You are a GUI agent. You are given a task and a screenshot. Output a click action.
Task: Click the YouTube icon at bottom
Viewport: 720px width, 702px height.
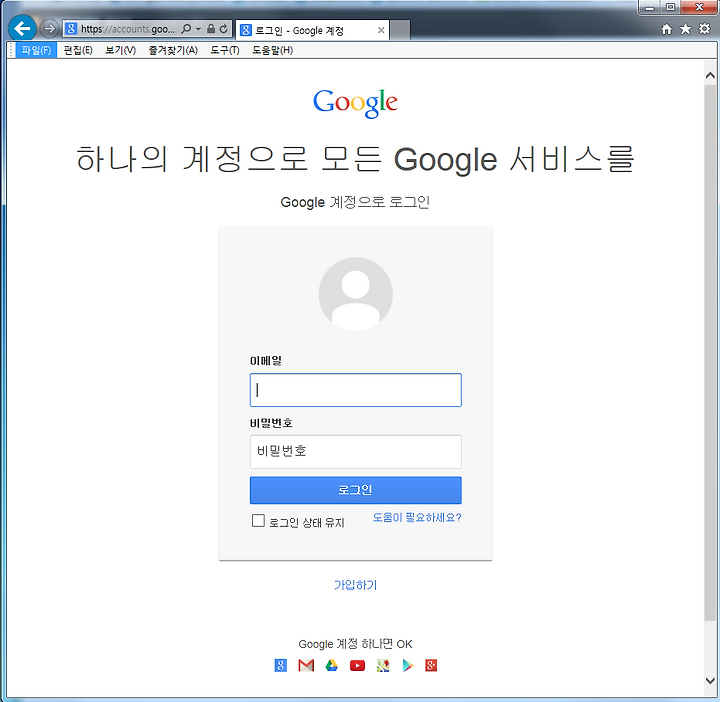click(357, 665)
